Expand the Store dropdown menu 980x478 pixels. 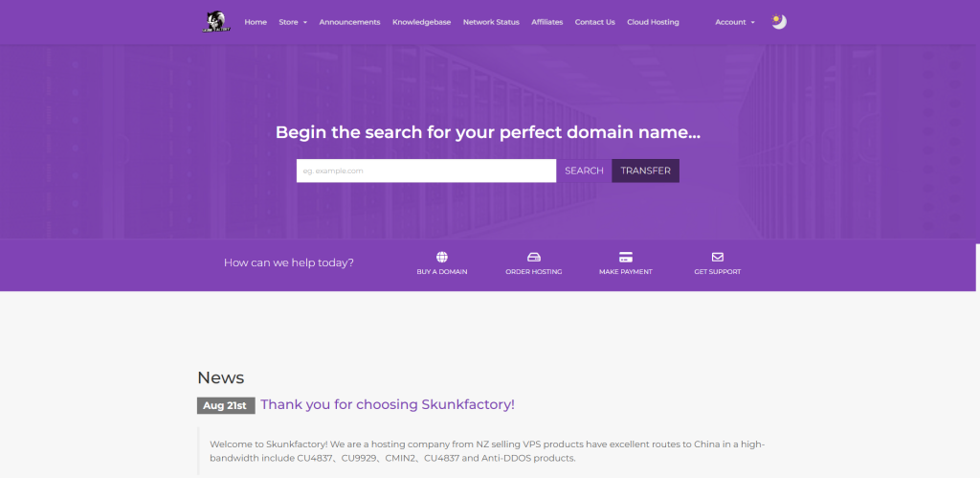point(293,22)
